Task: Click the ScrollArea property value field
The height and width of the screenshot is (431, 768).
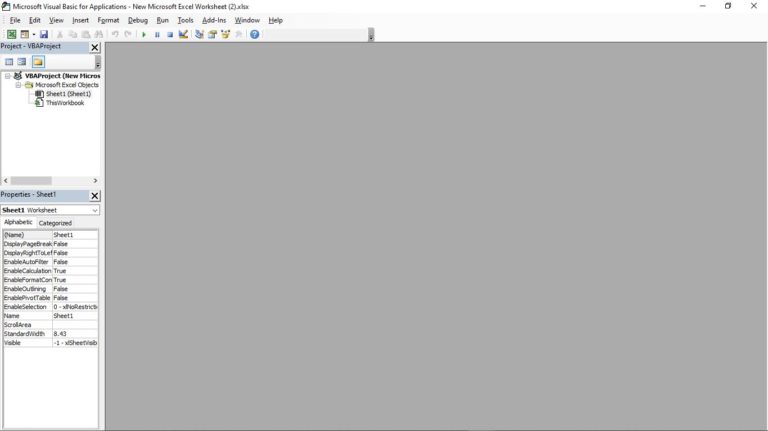Action: coord(75,325)
